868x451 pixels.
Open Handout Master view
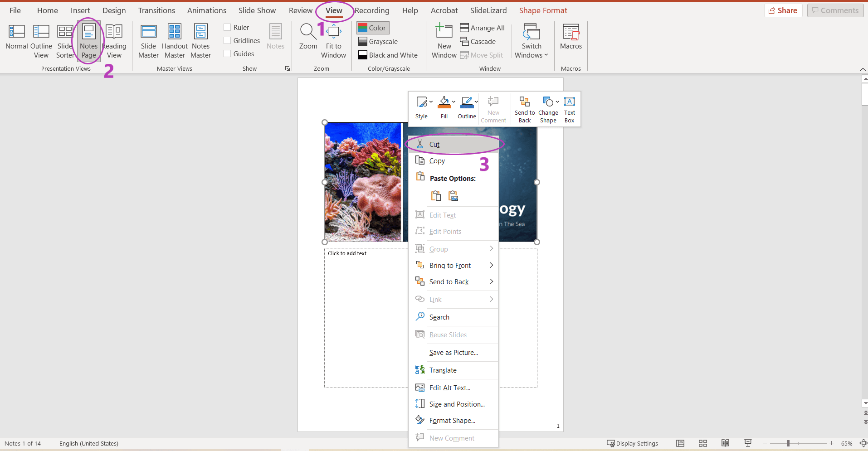coord(175,41)
